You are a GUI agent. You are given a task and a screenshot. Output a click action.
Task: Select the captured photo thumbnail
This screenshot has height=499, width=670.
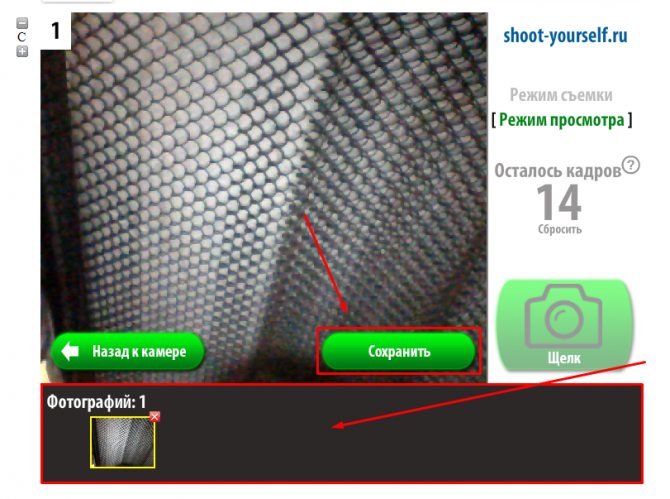(123, 442)
